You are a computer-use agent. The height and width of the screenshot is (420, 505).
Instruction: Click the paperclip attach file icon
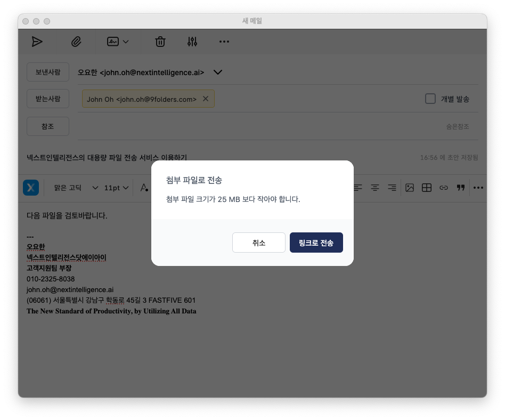(x=76, y=42)
